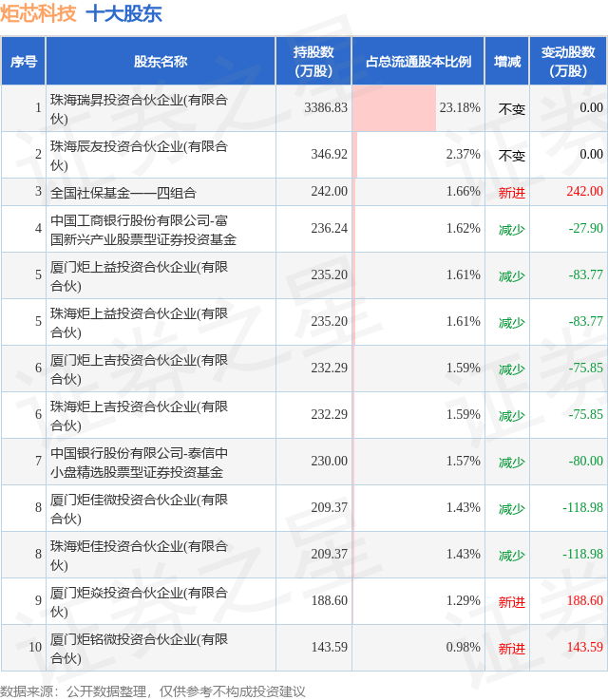The image size is (608, 700).
Task: Click the 十大股东 heading
Action: [123, 13]
